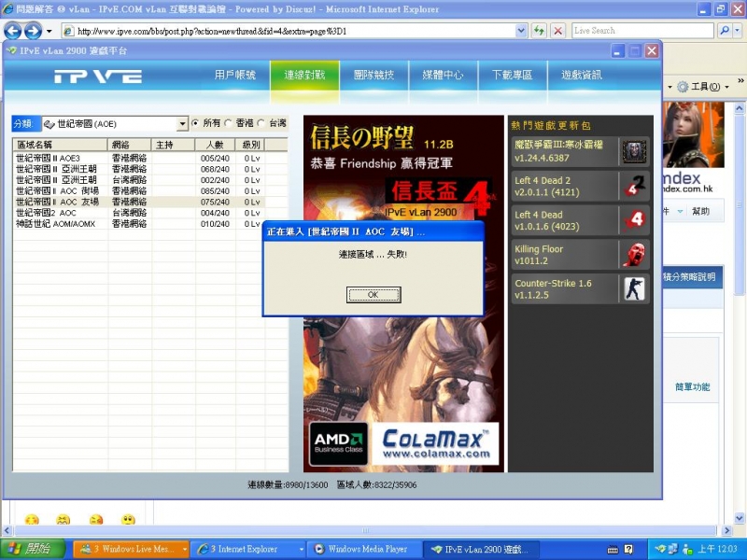
Task: Click the Live Search box
Action: click(x=642, y=31)
